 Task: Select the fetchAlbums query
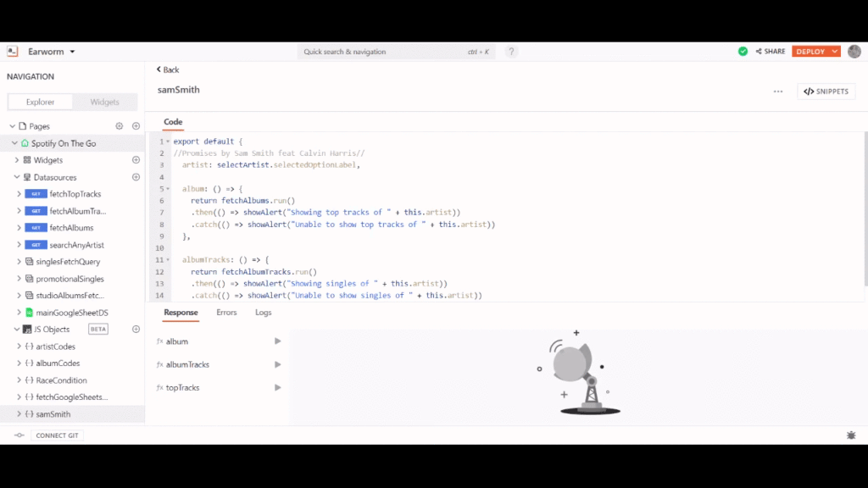coord(72,228)
